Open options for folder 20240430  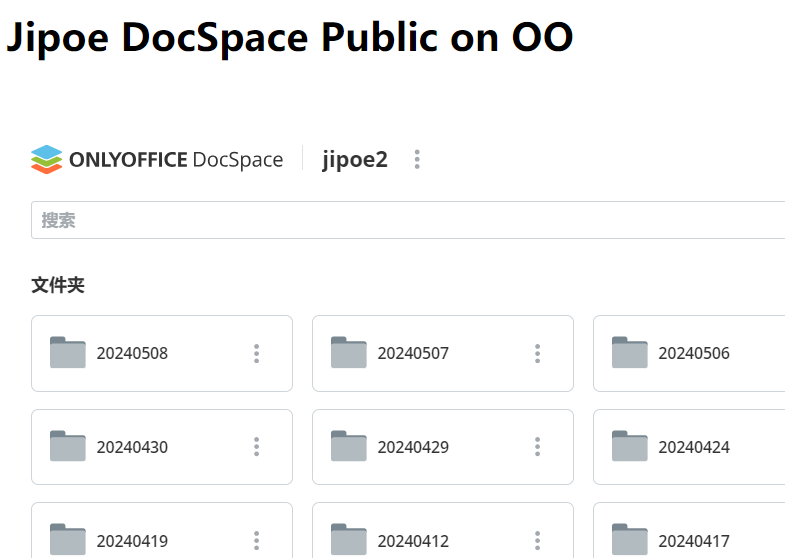tap(256, 447)
